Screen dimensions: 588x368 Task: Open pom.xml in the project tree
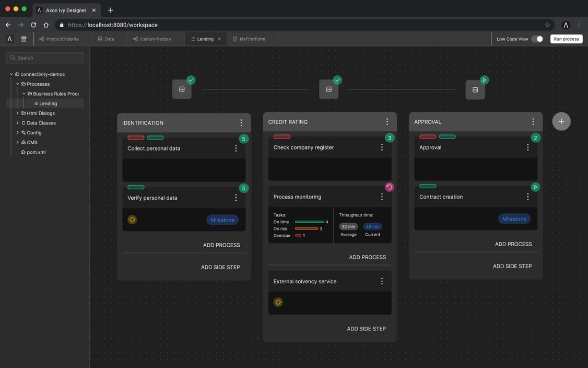click(x=36, y=152)
